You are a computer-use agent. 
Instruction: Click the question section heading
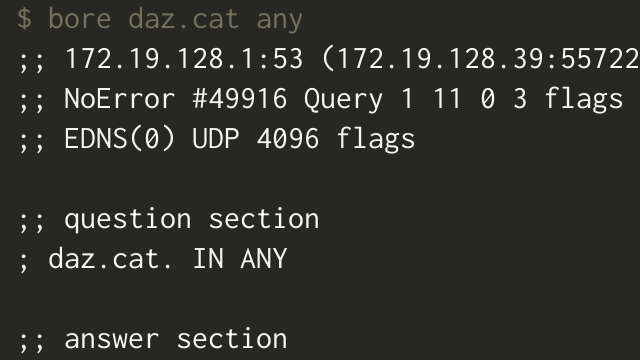point(192,220)
